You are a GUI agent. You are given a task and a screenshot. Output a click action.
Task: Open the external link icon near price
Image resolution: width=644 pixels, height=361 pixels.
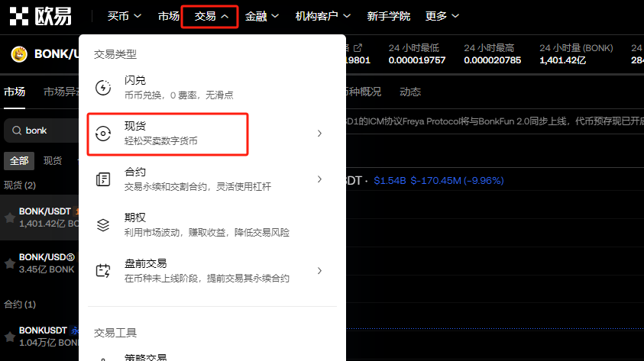coord(358,47)
